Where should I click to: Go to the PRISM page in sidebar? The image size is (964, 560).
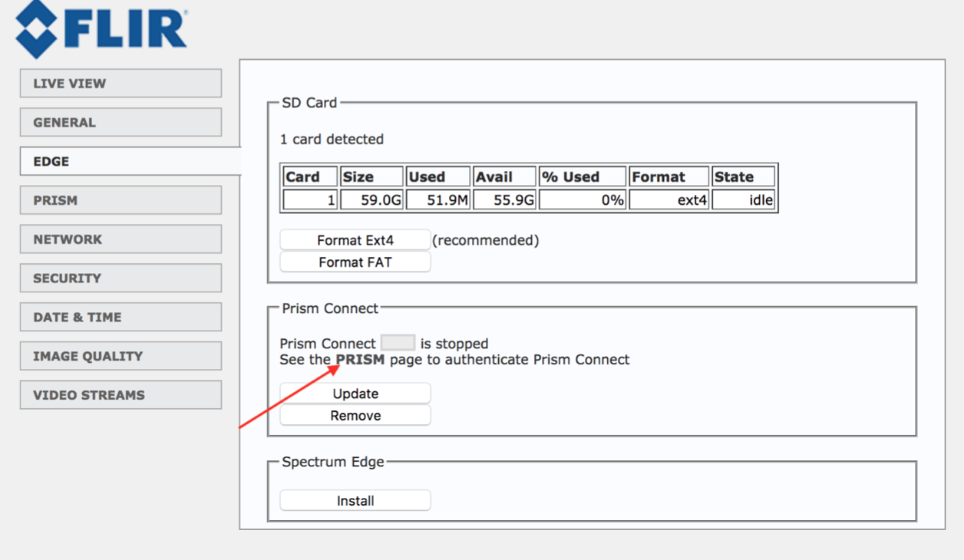(x=121, y=200)
